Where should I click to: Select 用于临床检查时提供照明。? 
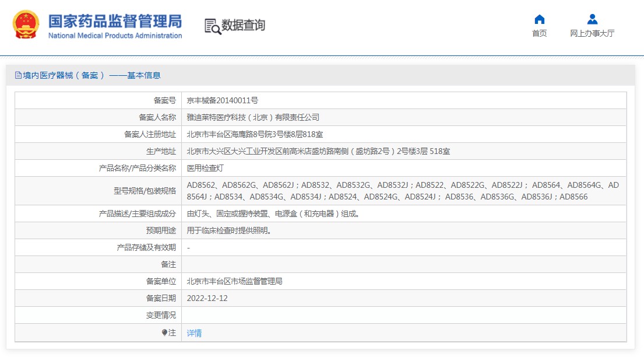230,231
